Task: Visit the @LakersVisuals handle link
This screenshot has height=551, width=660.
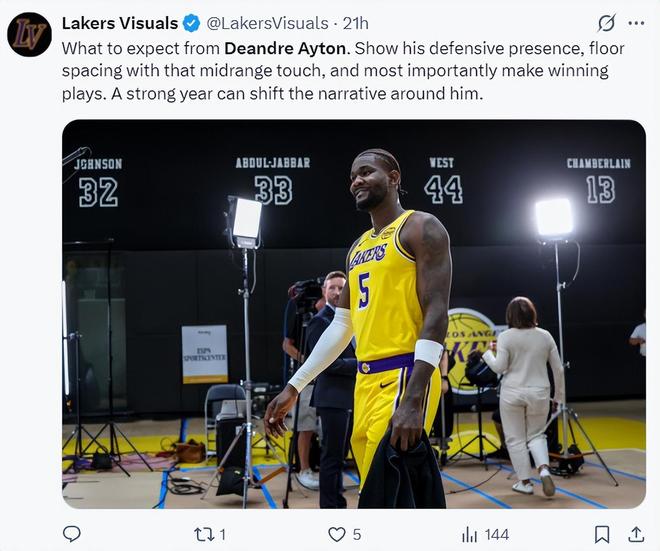Action: pyautogui.click(x=267, y=22)
